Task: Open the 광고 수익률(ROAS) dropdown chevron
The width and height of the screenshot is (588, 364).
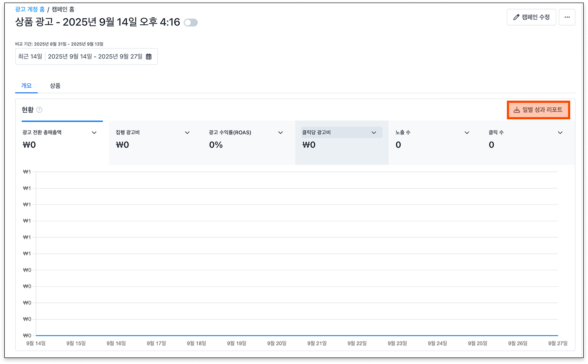Action: coord(281,133)
